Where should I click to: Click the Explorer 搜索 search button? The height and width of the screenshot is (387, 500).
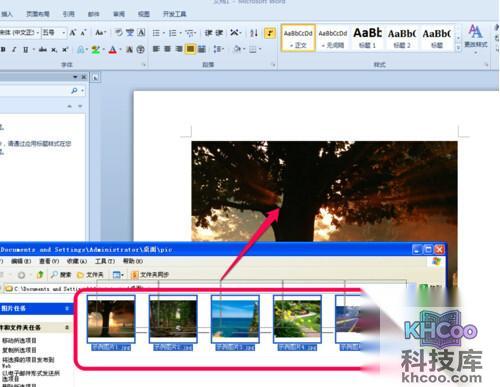click(x=61, y=275)
